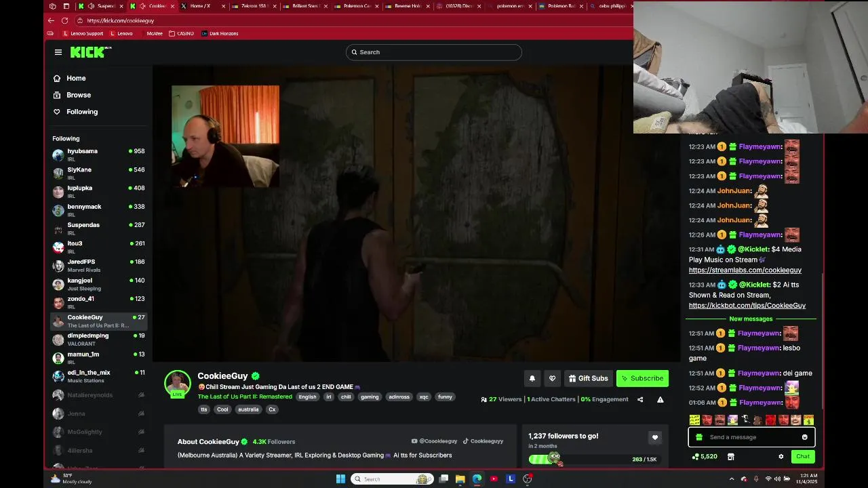Screen dimensions: 868x488
Task: Switch to the Reverse Holo tab
Action: coord(406,6)
